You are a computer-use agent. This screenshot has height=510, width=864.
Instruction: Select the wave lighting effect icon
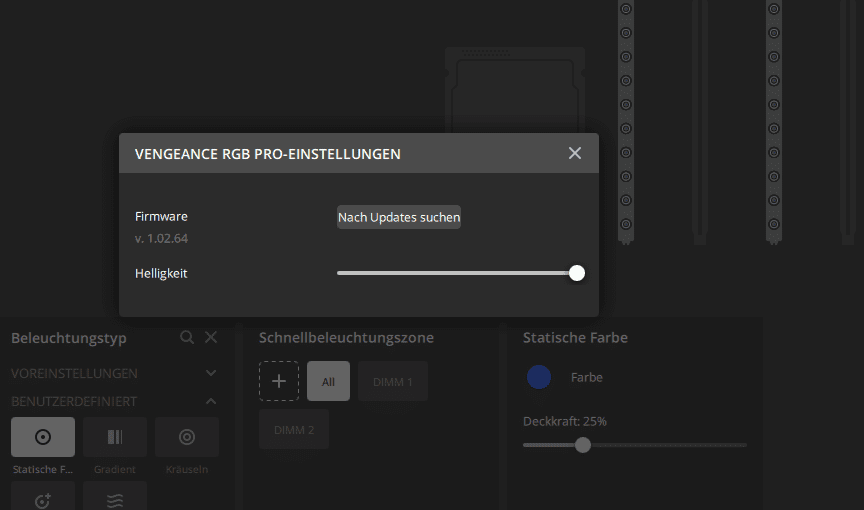[115, 497]
